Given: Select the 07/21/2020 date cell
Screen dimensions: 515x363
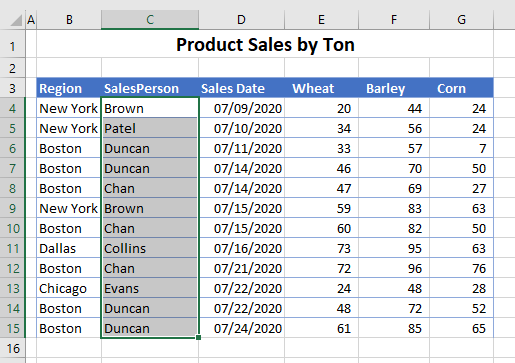Looking at the screenshot, I should point(241,268).
